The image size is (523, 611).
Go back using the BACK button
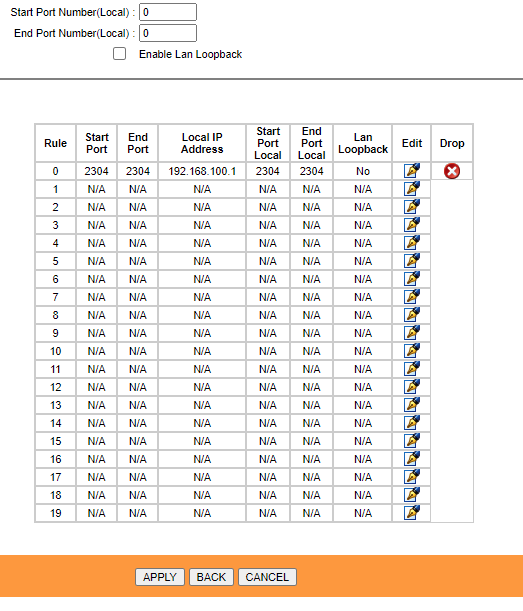[x=211, y=577]
